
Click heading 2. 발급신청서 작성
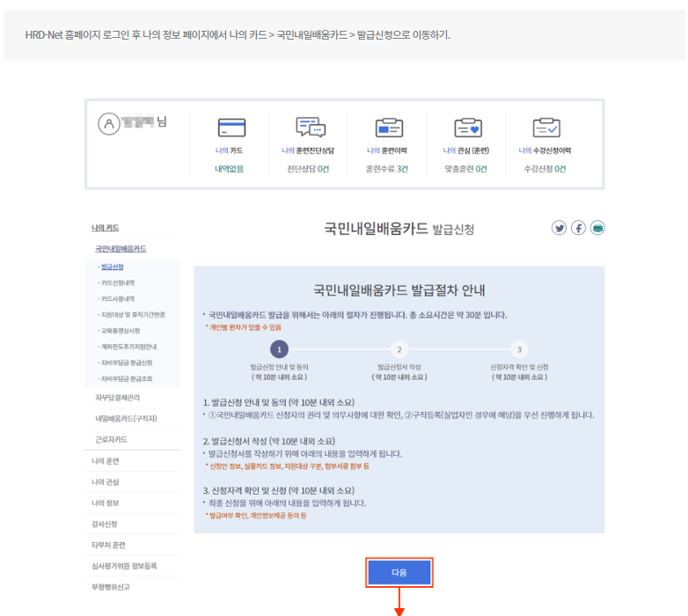pos(269,441)
